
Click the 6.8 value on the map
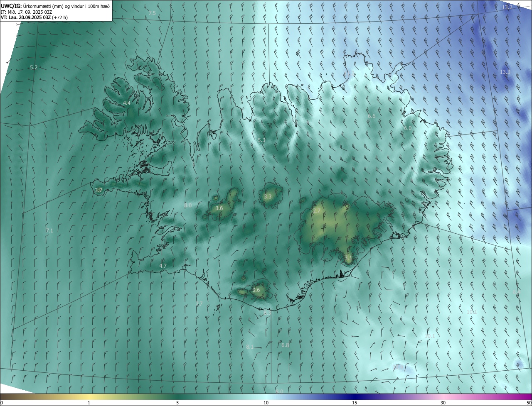(x=285, y=345)
